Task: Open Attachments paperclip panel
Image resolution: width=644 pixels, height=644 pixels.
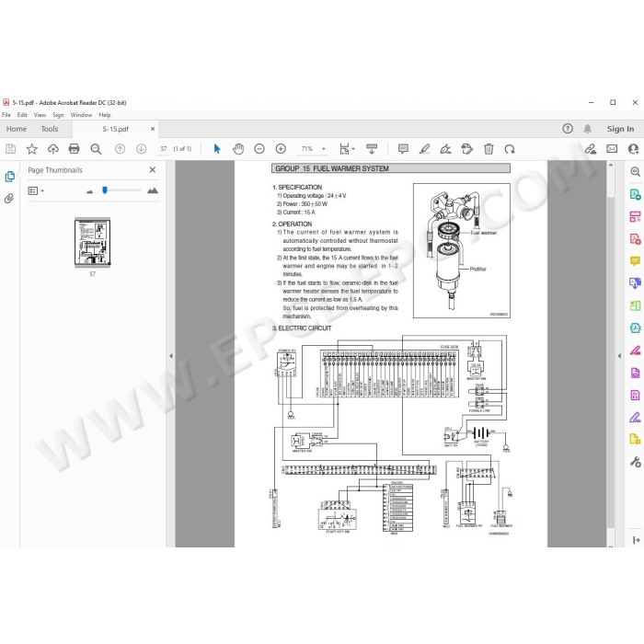Action: 9,199
